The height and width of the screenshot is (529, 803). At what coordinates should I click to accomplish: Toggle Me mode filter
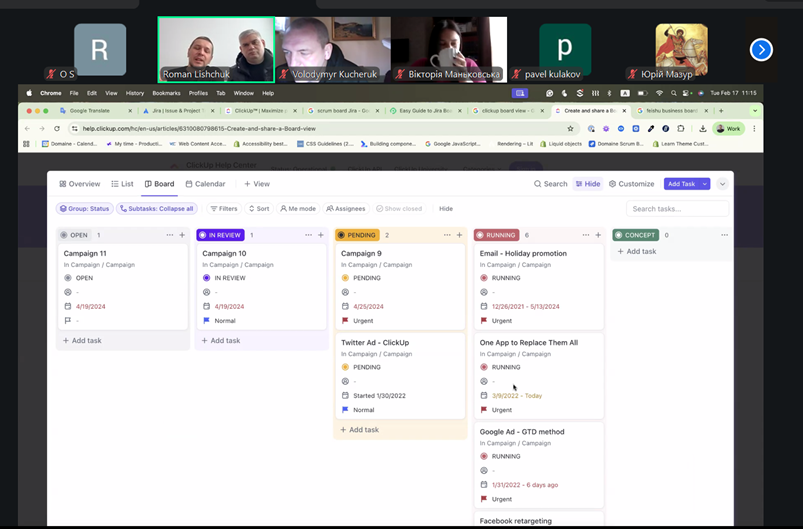(x=298, y=208)
